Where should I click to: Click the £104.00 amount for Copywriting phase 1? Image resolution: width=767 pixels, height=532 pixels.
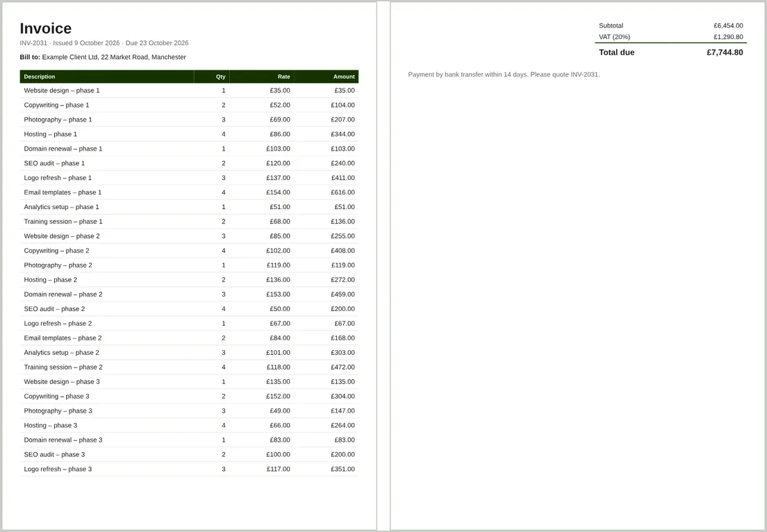[343, 105]
